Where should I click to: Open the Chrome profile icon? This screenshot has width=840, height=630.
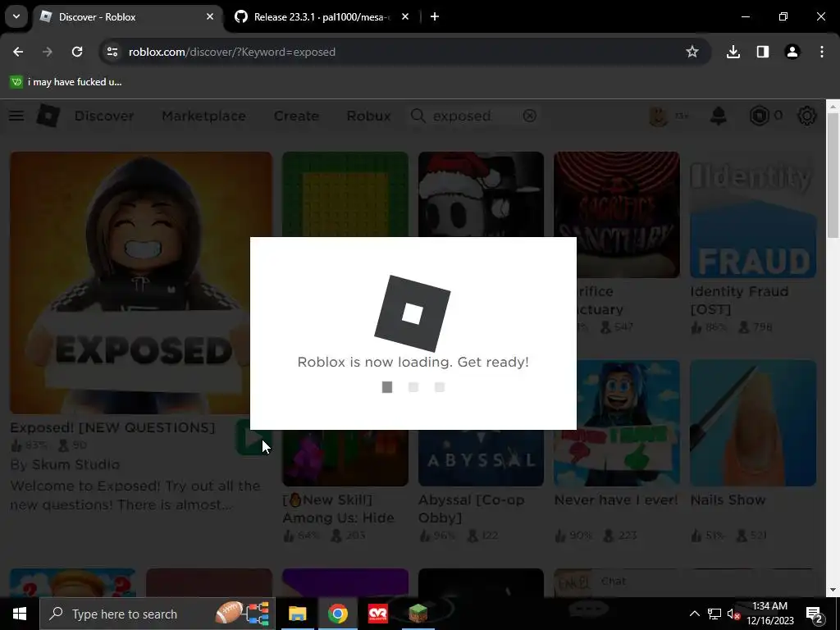pos(792,52)
